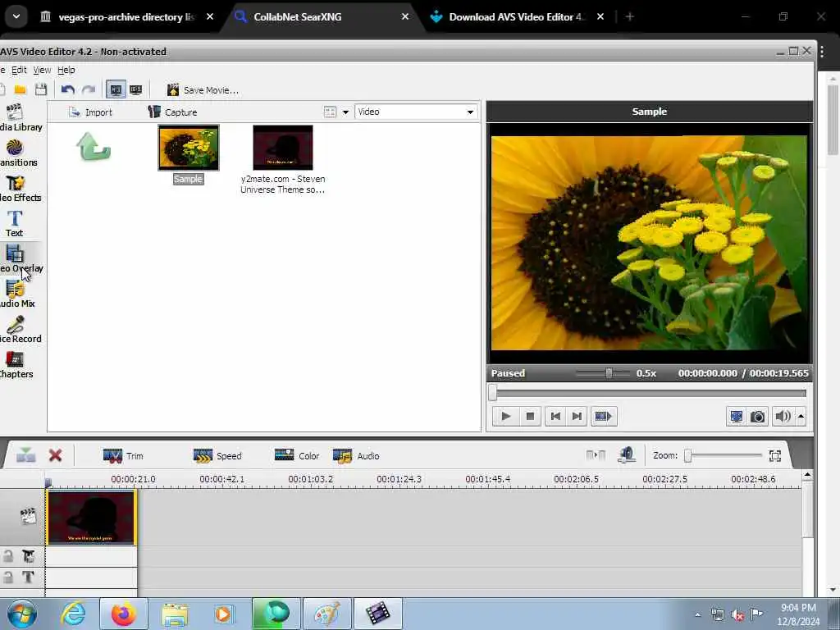
Task: Redo the last action
Action: [x=89, y=89]
